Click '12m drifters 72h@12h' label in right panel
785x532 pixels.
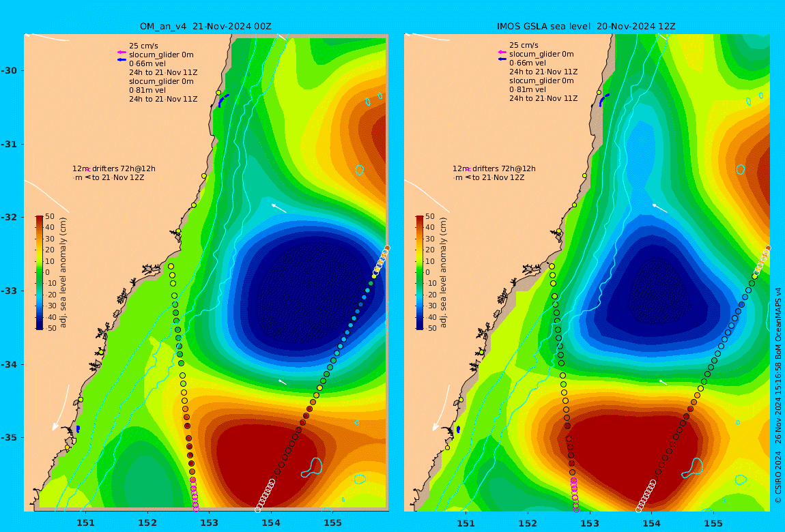tap(494, 168)
